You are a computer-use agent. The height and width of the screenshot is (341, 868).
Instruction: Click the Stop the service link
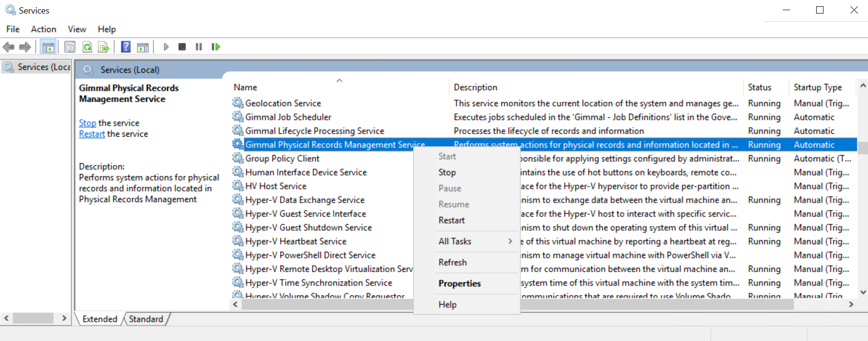click(x=88, y=123)
